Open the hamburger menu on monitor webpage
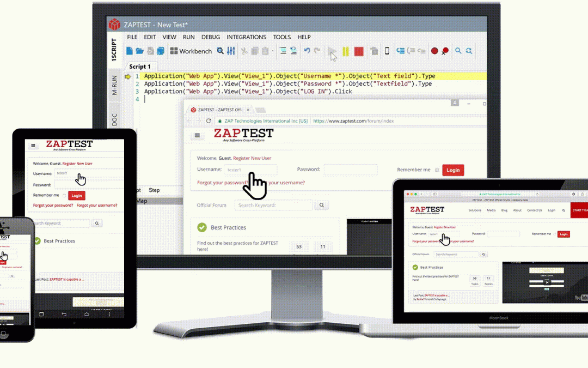Image resolution: width=588 pixels, height=368 pixels. tap(197, 135)
